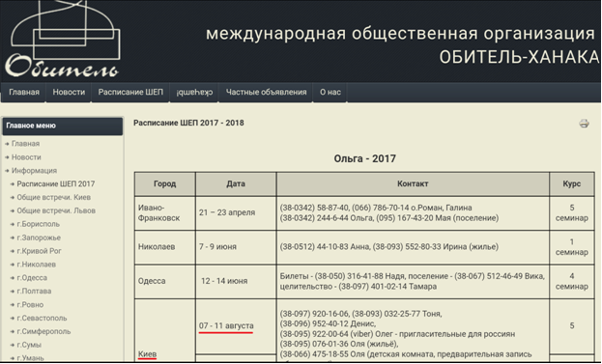Screen dimensions: 602x364
Task: Open г.Полтава sidebar link
Action: (x=34, y=292)
